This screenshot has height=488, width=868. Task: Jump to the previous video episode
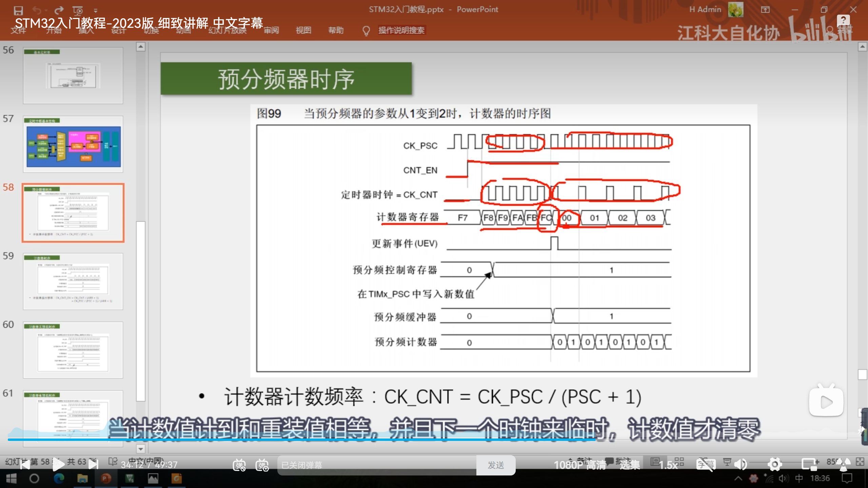25,465
